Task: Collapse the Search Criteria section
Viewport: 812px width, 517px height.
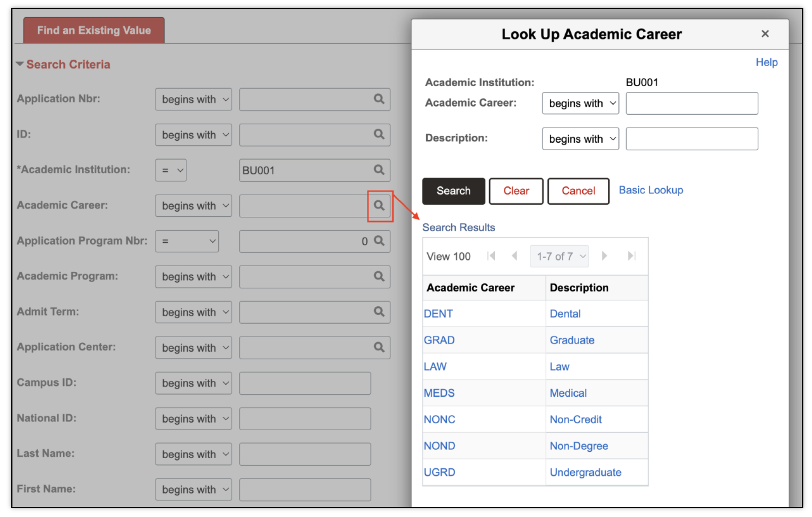Action: [x=20, y=64]
